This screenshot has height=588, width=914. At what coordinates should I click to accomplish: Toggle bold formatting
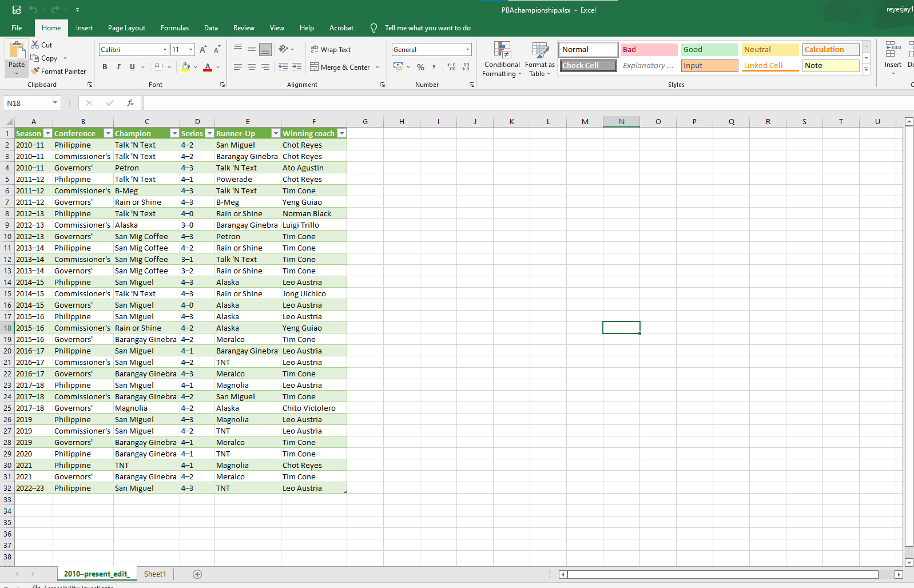click(105, 67)
